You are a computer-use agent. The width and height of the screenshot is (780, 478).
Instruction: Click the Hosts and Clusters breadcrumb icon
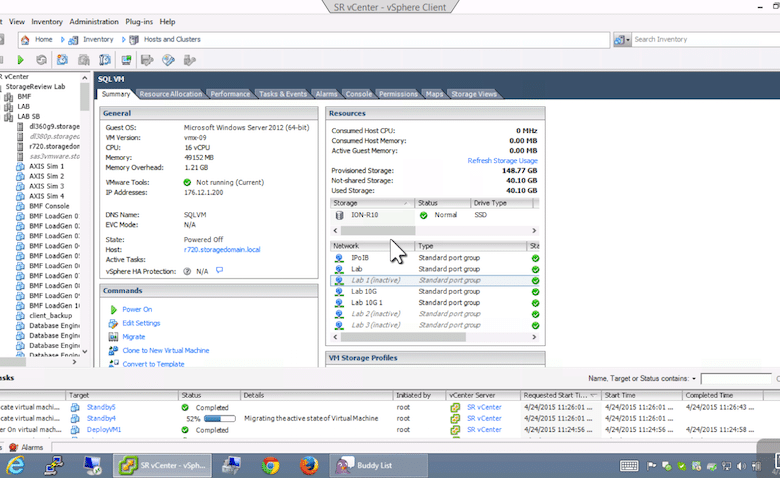click(x=134, y=40)
